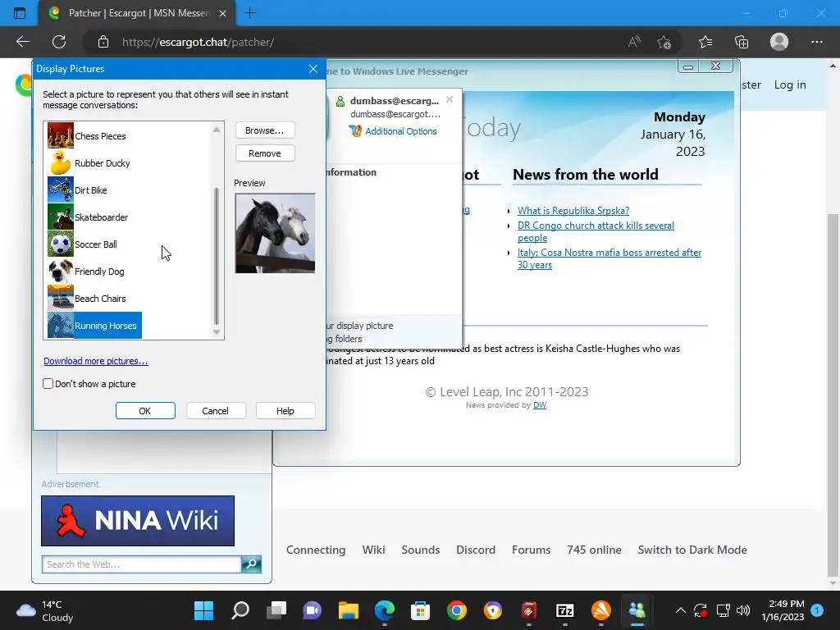840x630 pixels.
Task: Select the Beach Chairs picture icon
Action: click(x=61, y=298)
